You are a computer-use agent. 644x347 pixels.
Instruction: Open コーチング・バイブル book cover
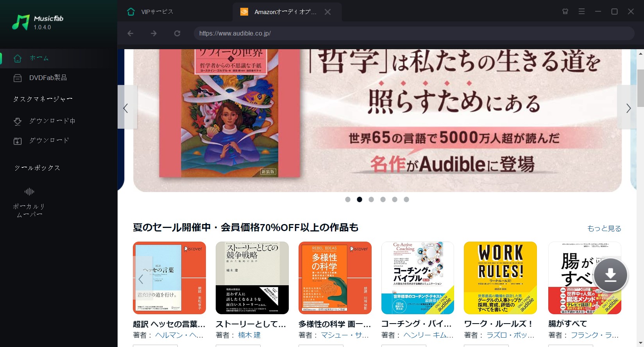coord(417,278)
